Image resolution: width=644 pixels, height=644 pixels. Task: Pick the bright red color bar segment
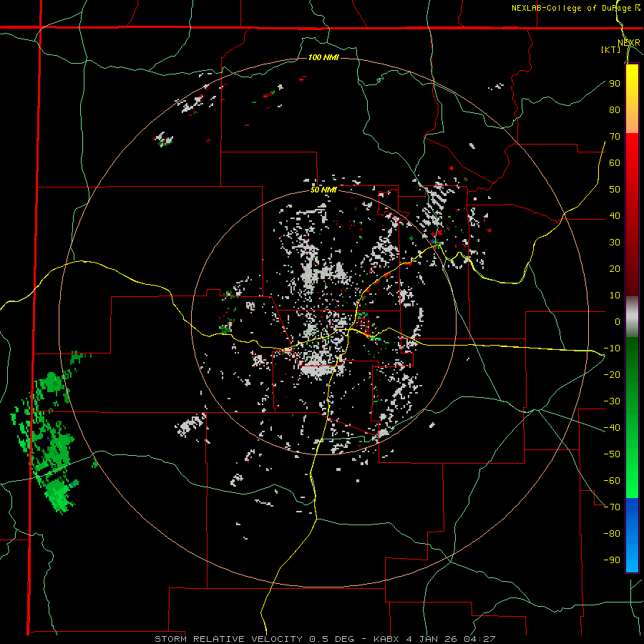pyautogui.click(x=632, y=160)
